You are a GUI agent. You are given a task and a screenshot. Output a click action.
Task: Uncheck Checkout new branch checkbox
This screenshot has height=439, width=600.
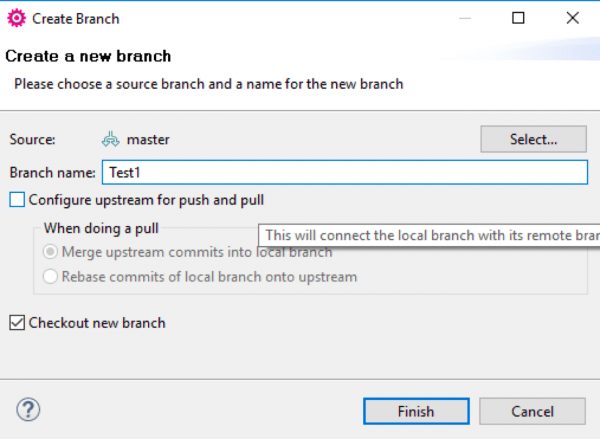(17, 323)
